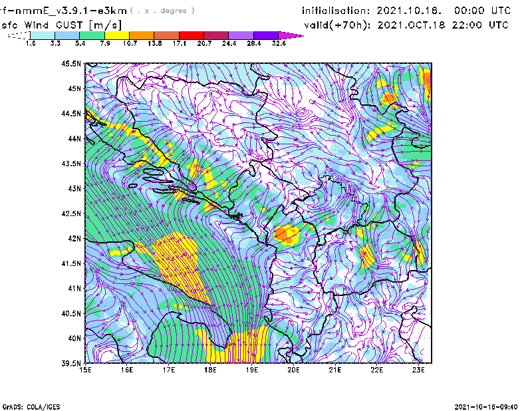Click the magenta arrow legend end
This screenshot has height=411, width=532.
pos(291,35)
